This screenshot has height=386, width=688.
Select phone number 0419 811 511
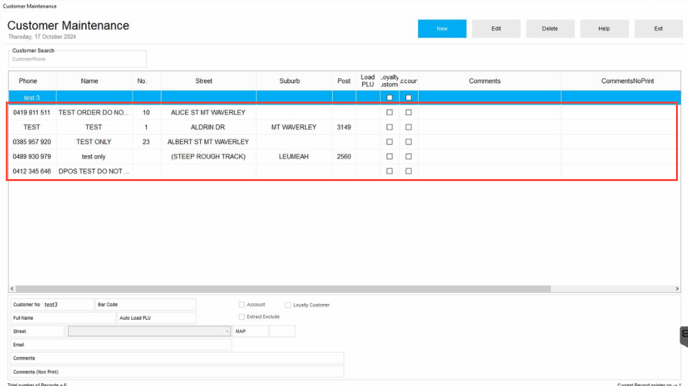(x=32, y=113)
